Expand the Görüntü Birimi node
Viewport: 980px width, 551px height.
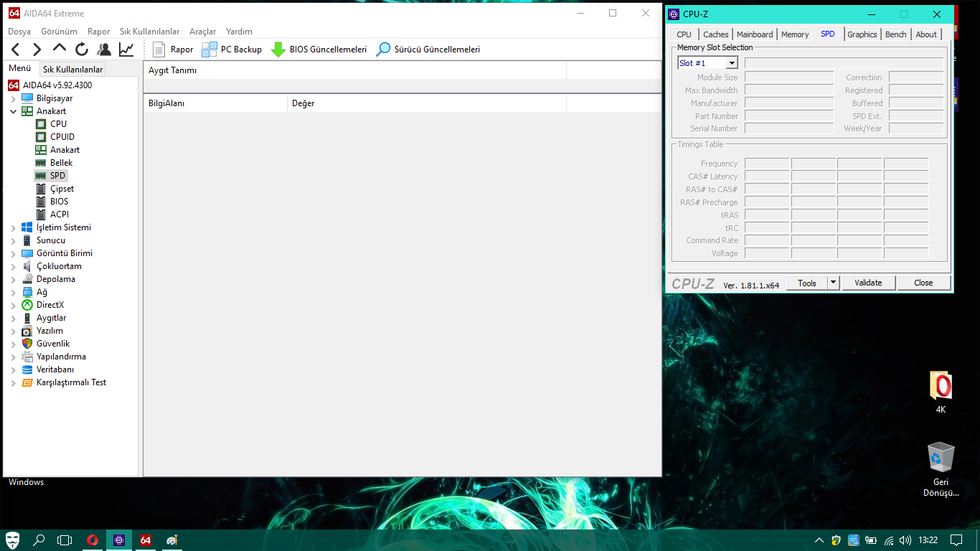point(13,253)
